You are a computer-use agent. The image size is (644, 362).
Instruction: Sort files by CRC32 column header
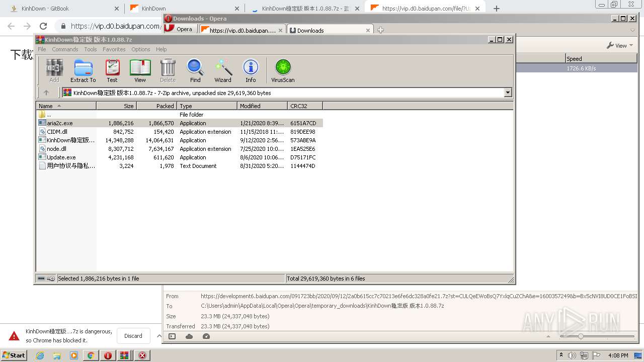(x=305, y=106)
